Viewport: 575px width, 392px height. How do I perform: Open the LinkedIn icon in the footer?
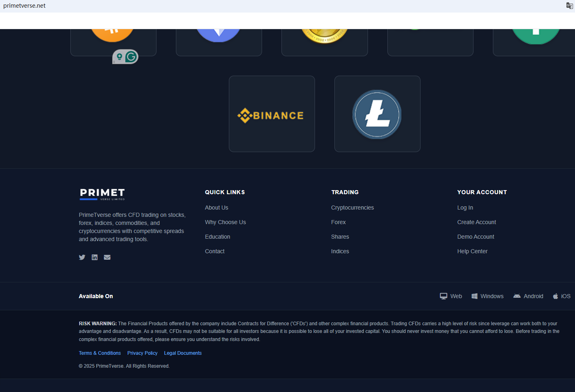point(95,257)
